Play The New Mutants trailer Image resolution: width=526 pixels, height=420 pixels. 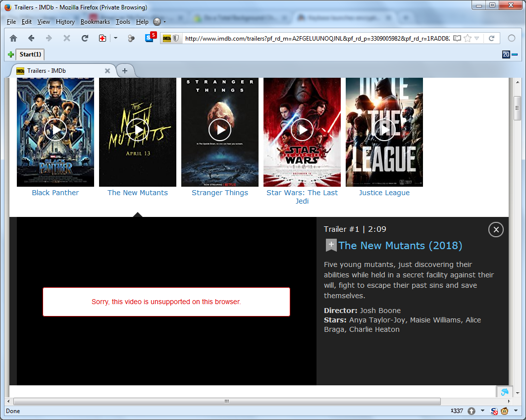(138, 130)
